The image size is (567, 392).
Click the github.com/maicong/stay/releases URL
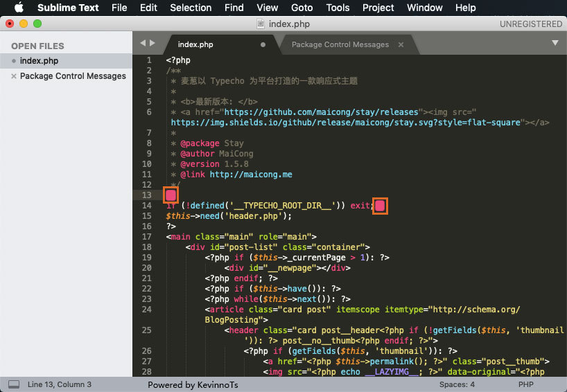click(x=321, y=112)
